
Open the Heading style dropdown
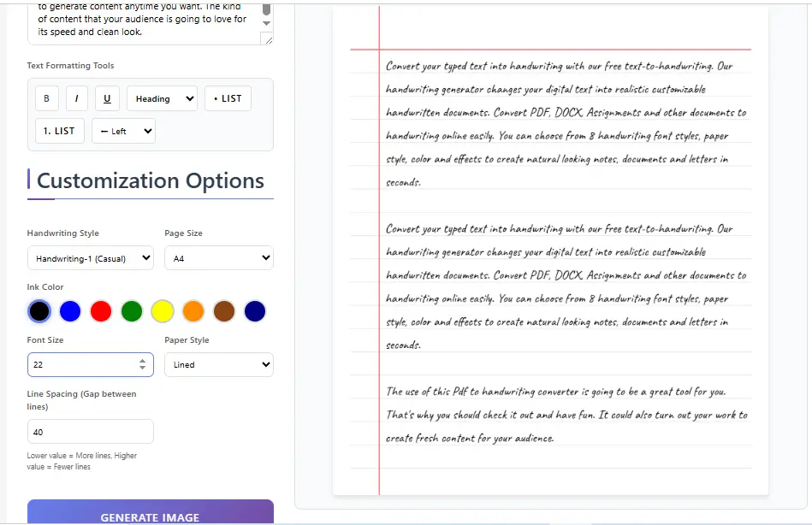pyautogui.click(x=162, y=98)
